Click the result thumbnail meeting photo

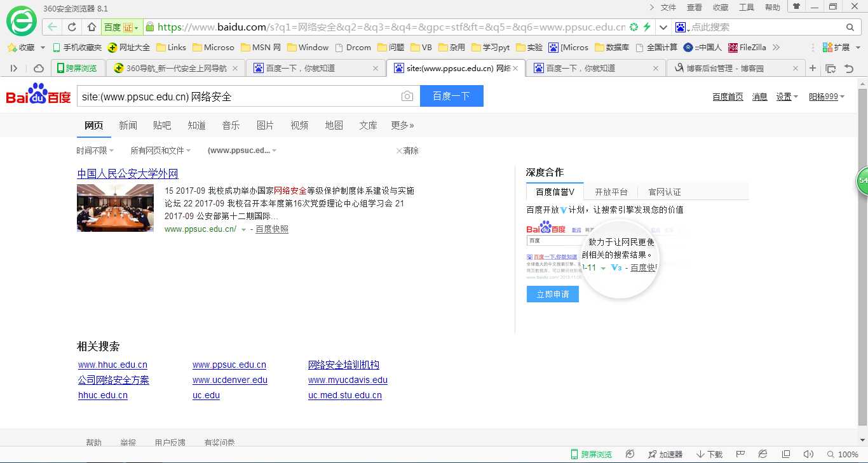(115, 208)
